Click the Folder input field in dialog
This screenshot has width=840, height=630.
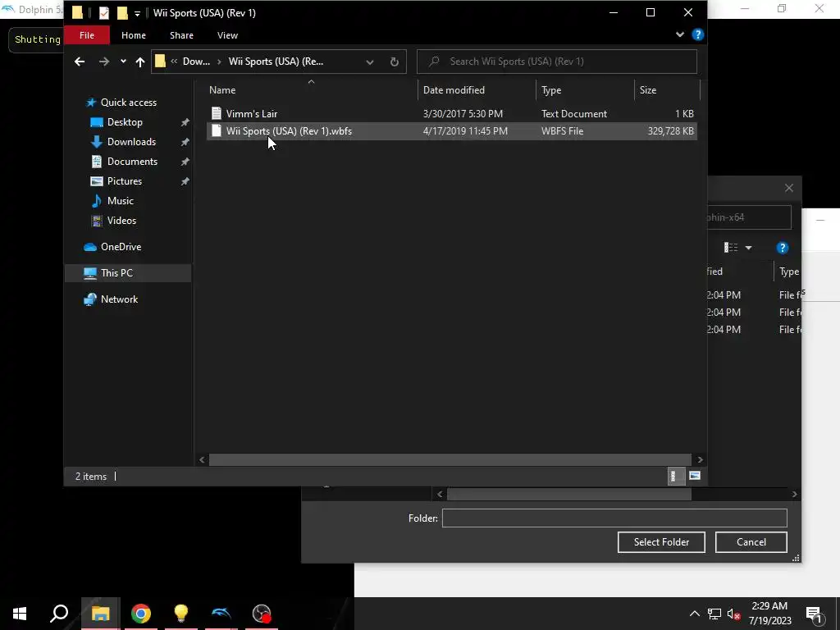614,518
